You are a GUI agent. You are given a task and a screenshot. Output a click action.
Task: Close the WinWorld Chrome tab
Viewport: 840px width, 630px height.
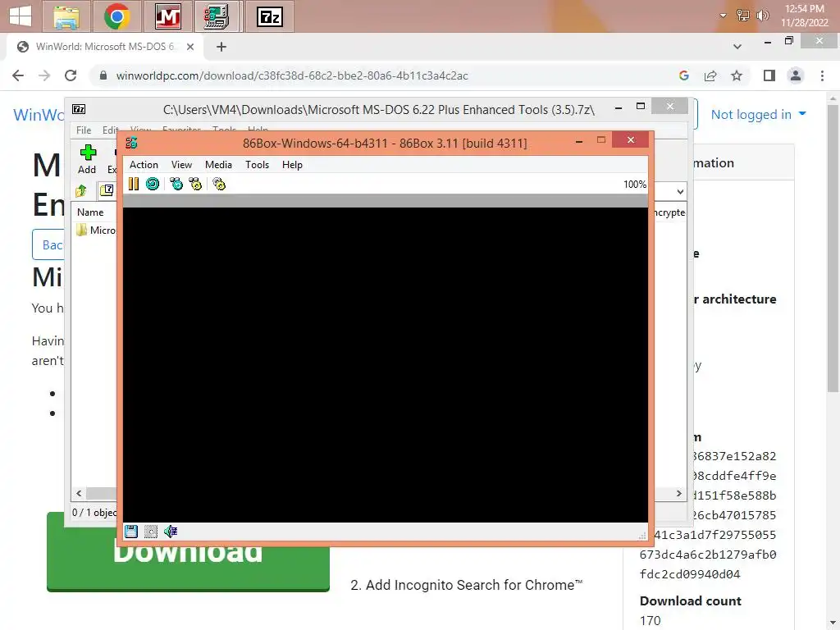coord(189,47)
